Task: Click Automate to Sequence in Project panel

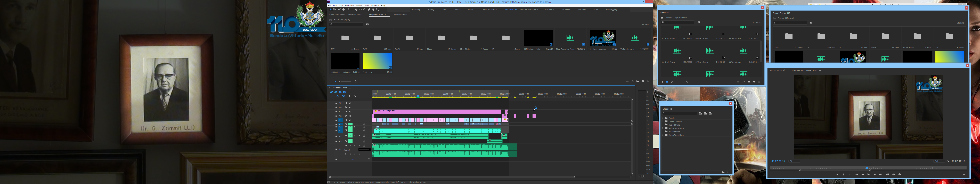Action: (627, 82)
